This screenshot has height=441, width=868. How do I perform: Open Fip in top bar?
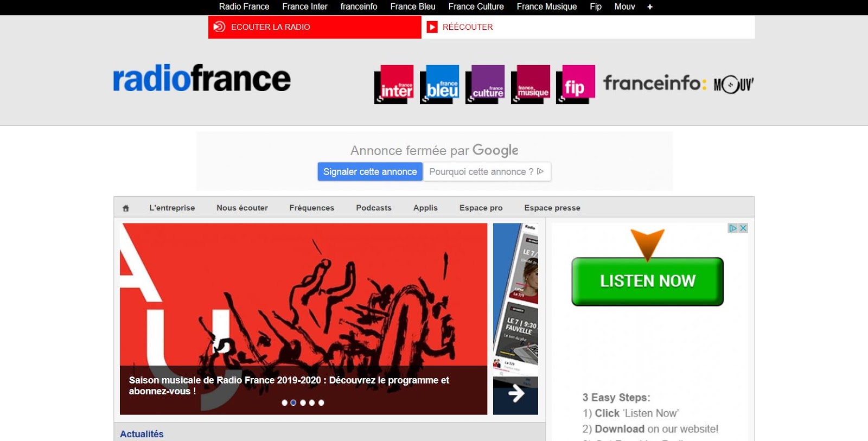[596, 7]
